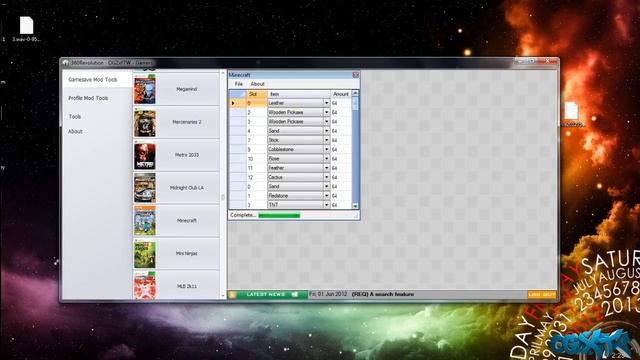Open the Minecraft cover thumbnail in game list
The height and width of the screenshot is (360, 640).
tap(144, 221)
